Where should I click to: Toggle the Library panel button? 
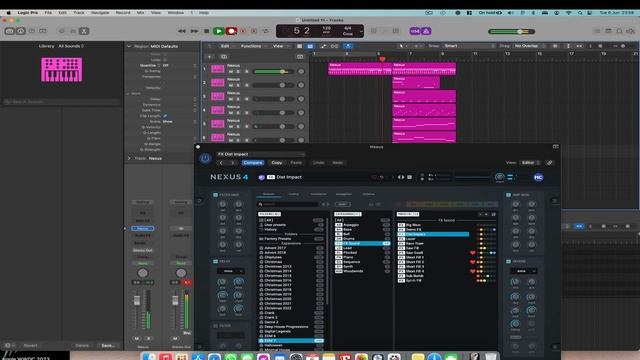coord(9,31)
